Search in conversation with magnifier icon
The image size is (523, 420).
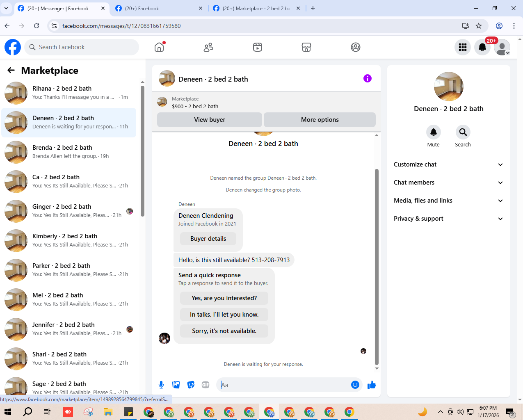click(463, 132)
